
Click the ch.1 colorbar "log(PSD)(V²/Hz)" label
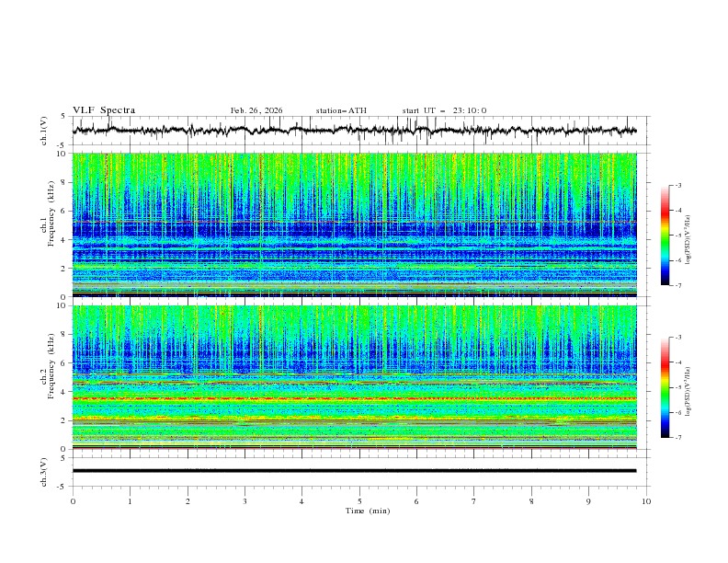(688, 240)
